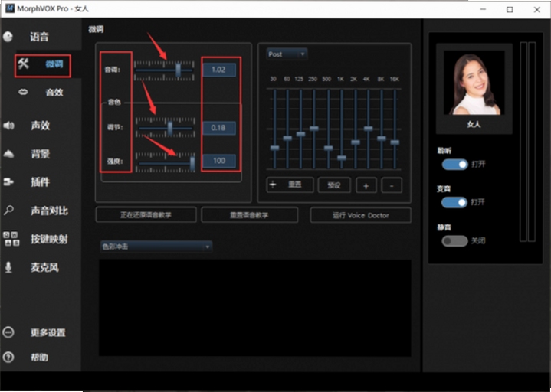Go to the 音效 page
This screenshot has width=551, height=392.
54,93
